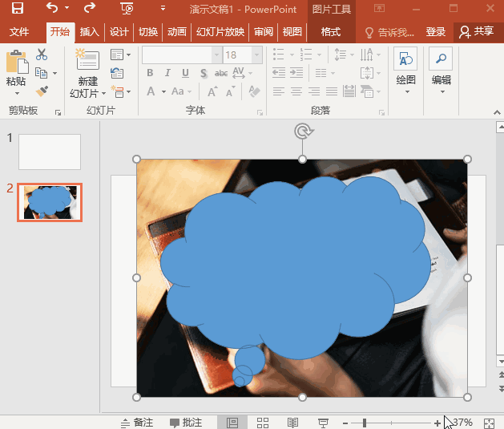Switch to the 幻灯片放映 tab
Image resolution: width=504 pixels, height=429 pixels.
220,32
